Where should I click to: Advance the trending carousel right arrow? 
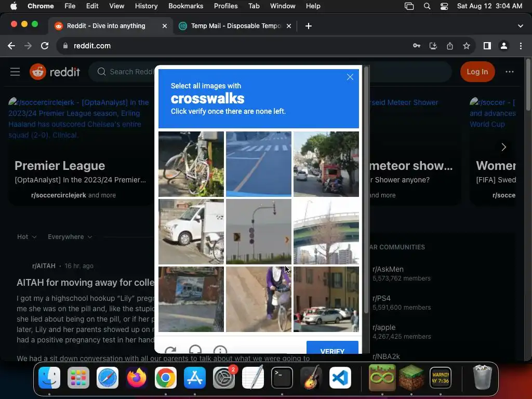(504, 147)
